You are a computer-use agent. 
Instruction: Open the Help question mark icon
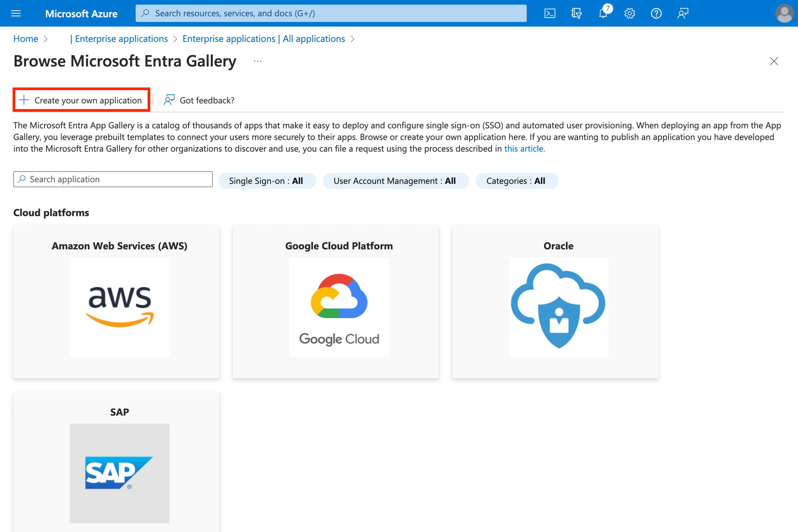[656, 13]
